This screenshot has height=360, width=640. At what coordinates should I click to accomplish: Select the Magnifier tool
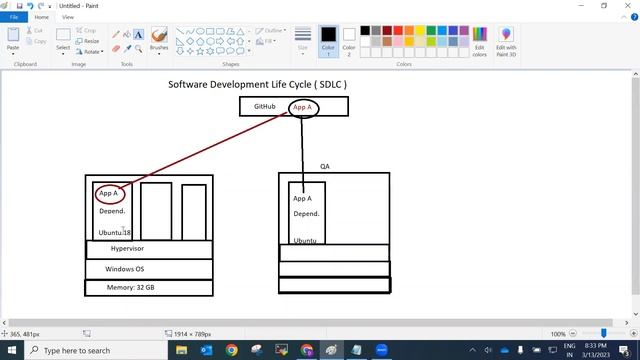click(139, 49)
